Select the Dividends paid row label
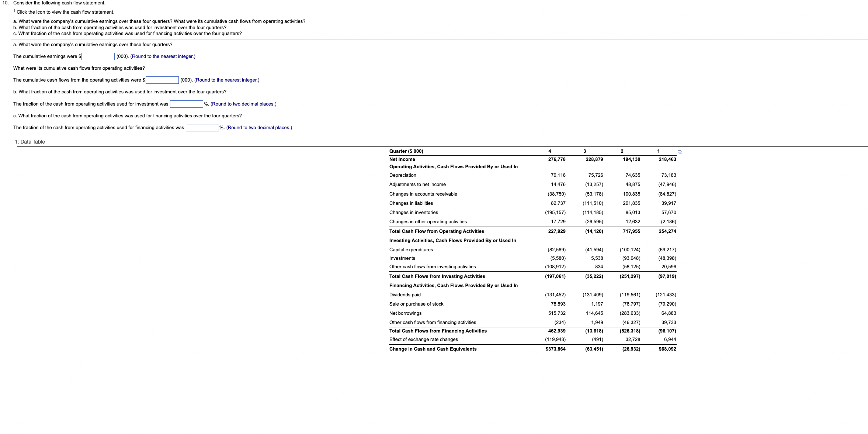868x434 pixels. [405, 294]
